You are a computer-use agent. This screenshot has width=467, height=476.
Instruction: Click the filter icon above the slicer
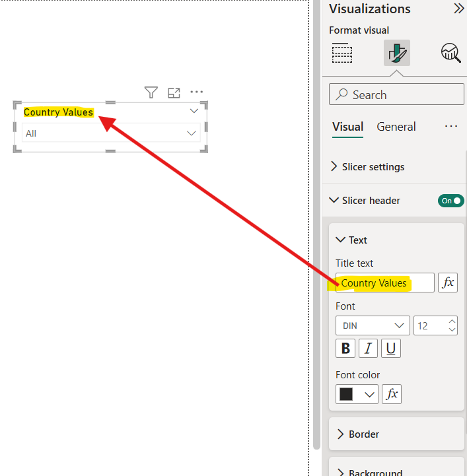(151, 92)
